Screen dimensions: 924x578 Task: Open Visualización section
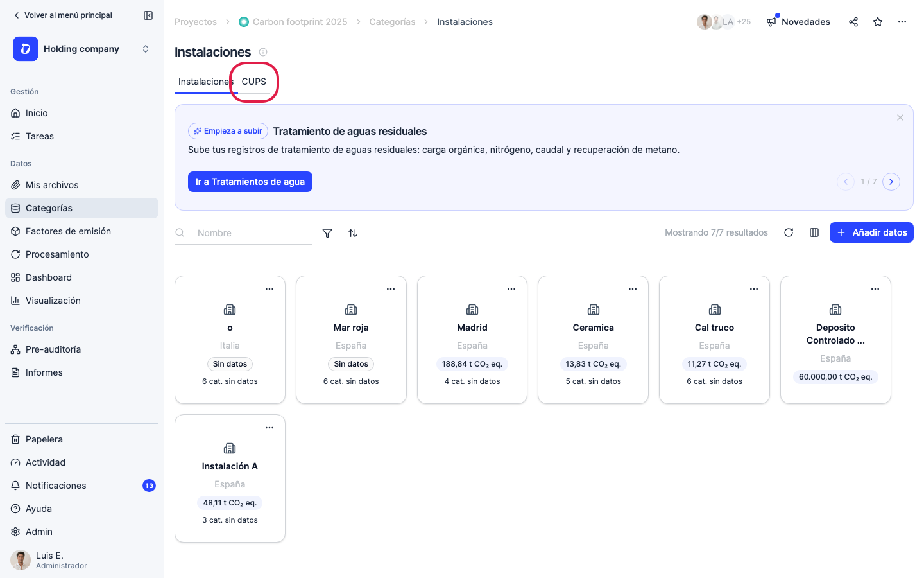tap(81, 301)
